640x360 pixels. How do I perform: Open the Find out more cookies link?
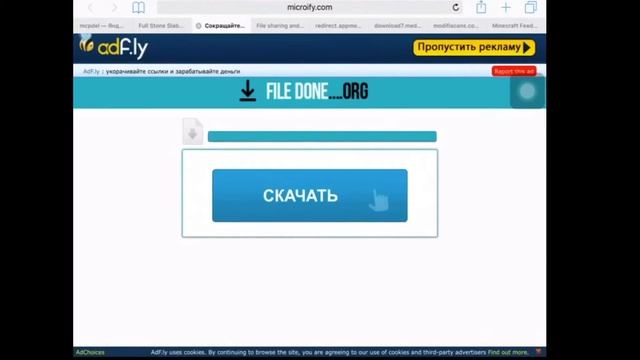point(508,352)
